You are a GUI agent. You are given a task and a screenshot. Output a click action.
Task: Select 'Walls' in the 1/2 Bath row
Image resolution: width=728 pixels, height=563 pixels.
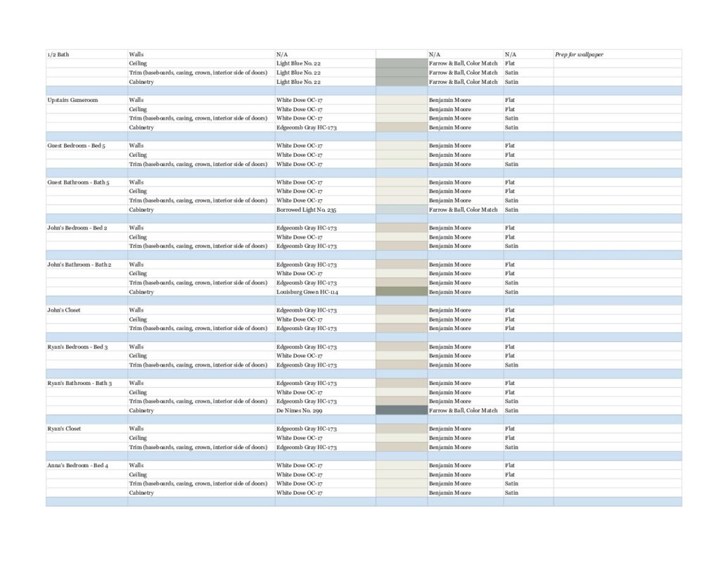136,54
